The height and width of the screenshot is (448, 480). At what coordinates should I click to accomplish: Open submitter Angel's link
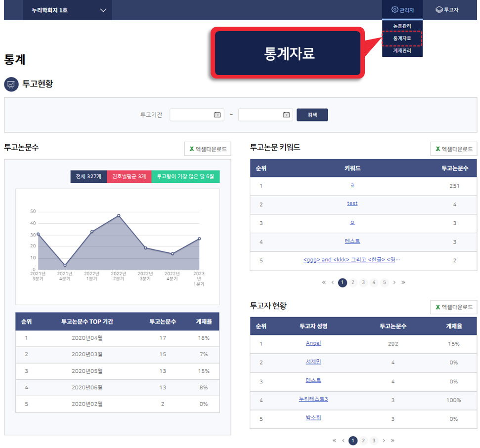pos(313,343)
